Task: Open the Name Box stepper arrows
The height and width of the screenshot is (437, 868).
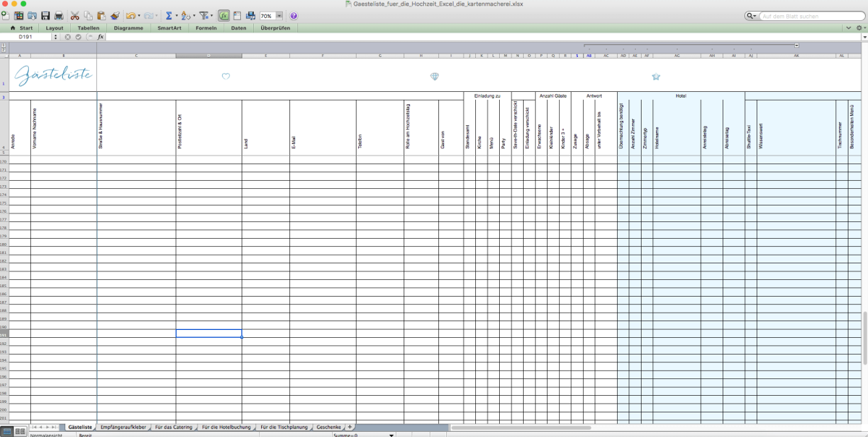Action: (x=55, y=36)
